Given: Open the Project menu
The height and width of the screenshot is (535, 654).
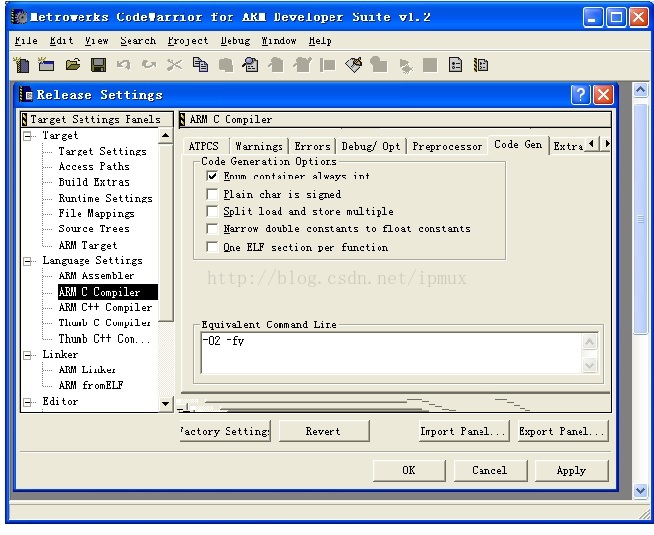Looking at the screenshot, I should [188, 41].
